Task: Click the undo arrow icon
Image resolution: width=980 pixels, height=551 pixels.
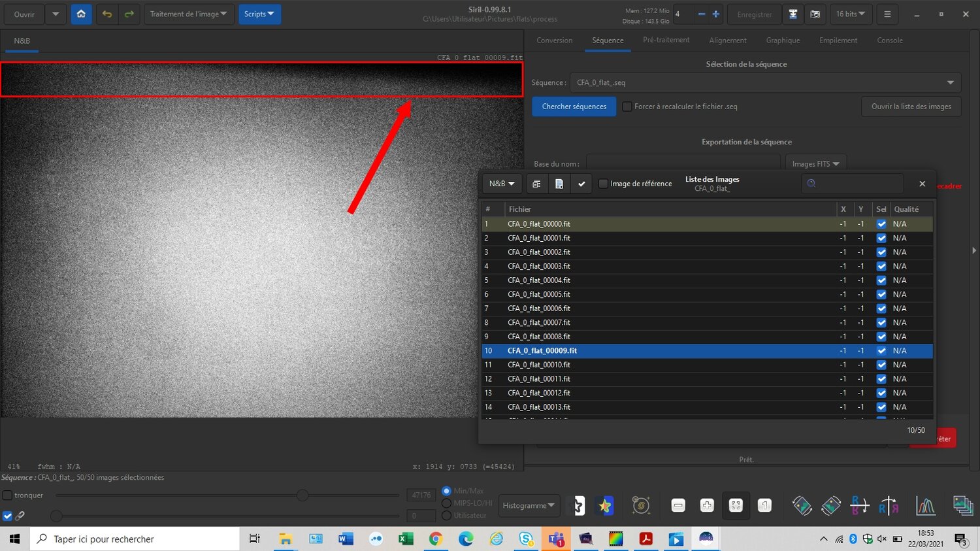Action: pos(107,14)
